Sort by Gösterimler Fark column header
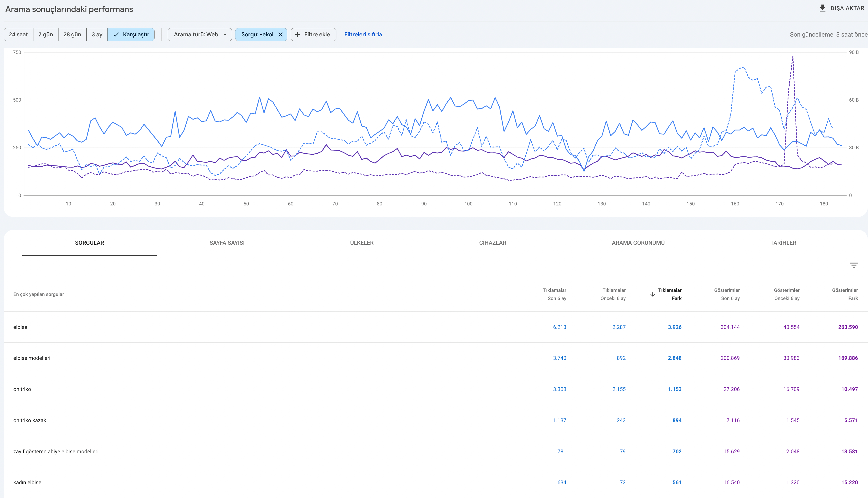The width and height of the screenshot is (868, 498). pos(845,294)
